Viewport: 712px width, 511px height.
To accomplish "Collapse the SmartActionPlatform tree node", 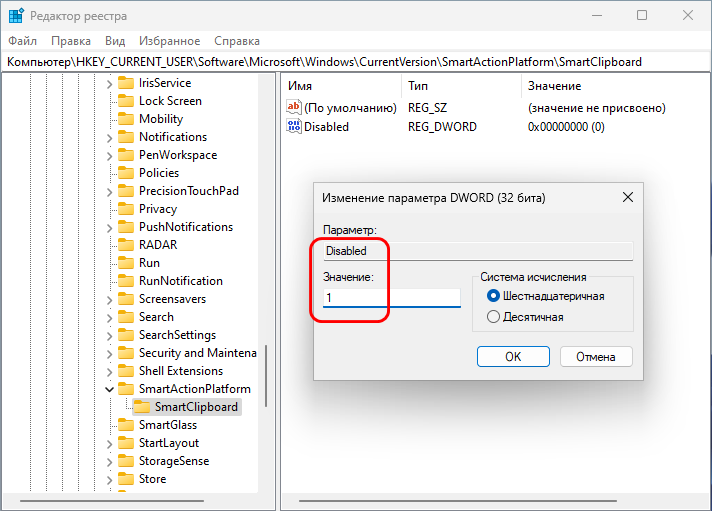I will [x=109, y=389].
